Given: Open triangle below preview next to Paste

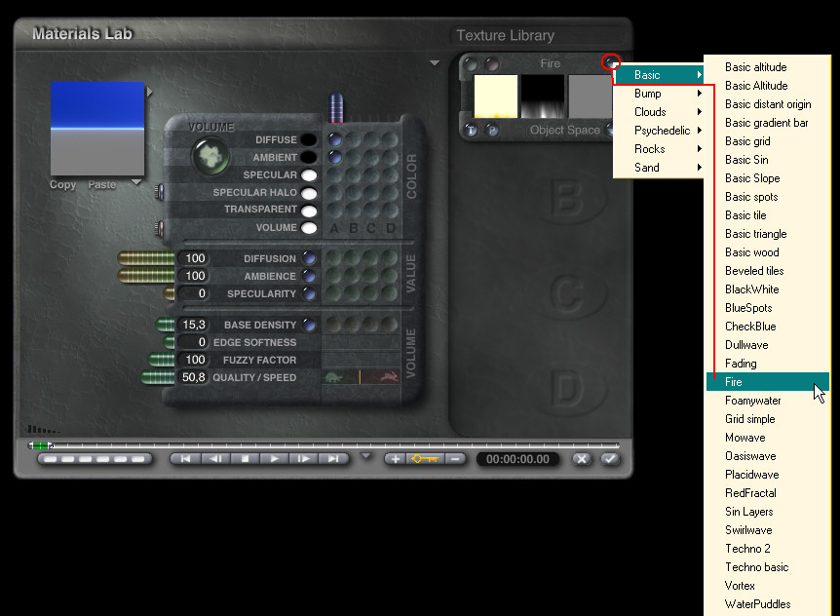Looking at the screenshot, I should [137, 182].
